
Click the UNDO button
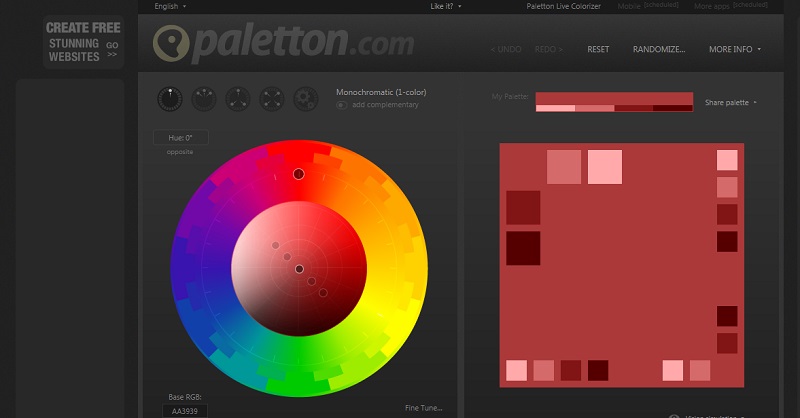pyautogui.click(x=506, y=49)
